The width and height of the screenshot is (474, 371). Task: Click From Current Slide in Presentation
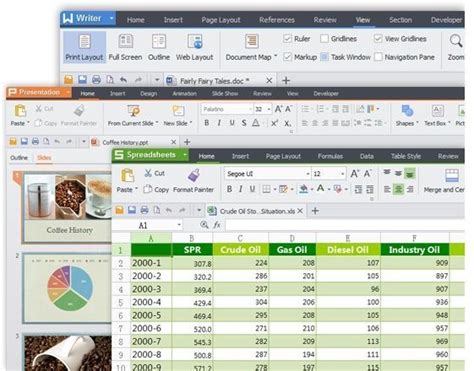133,115
